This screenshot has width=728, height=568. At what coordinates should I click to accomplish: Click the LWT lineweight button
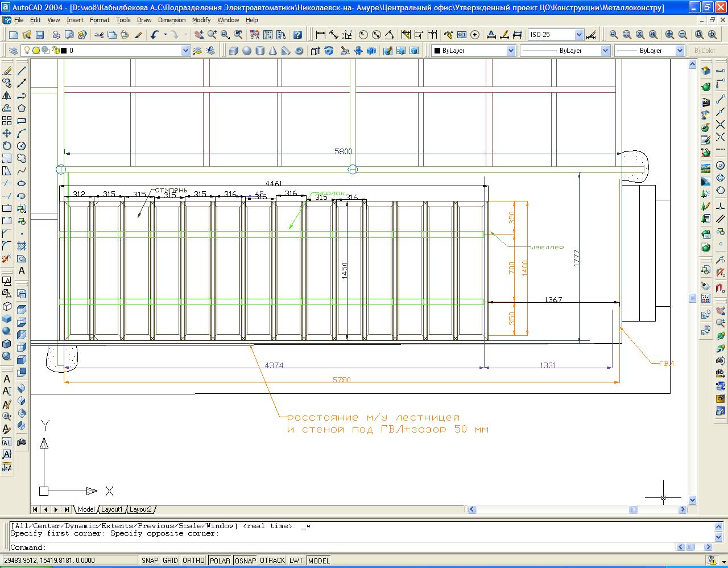click(296, 561)
